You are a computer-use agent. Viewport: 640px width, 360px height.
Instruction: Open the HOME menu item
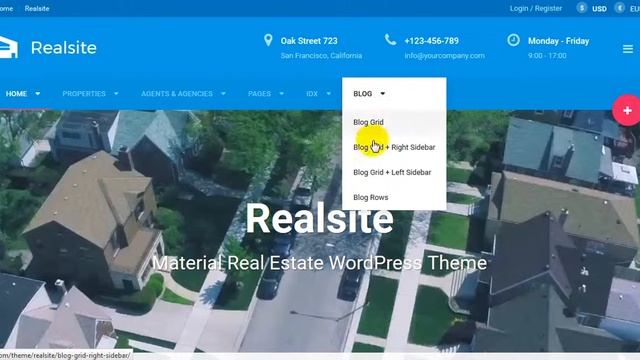(16, 94)
